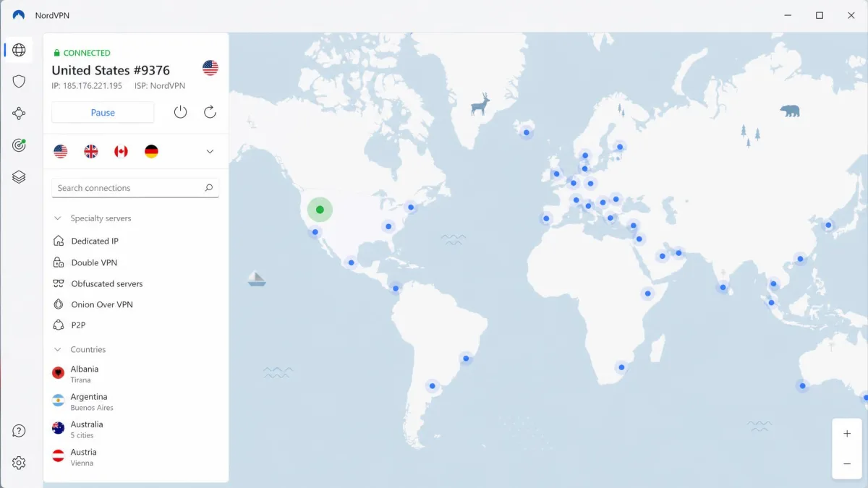Click the Pause button
Viewport: 868px width, 488px height.
click(x=103, y=113)
